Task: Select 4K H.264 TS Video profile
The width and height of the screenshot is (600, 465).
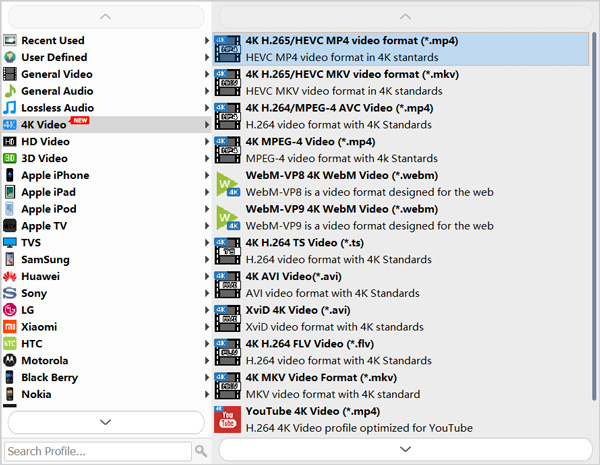Action: 401,251
